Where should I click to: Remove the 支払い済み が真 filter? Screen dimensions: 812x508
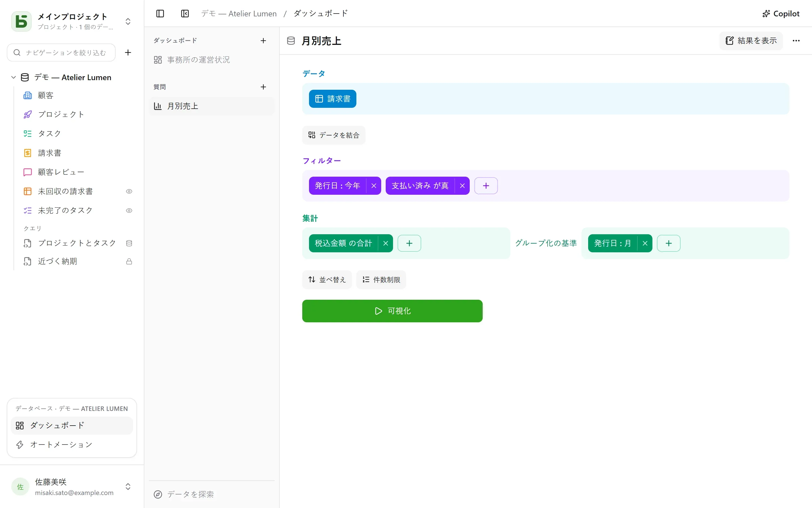pos(462,186)
